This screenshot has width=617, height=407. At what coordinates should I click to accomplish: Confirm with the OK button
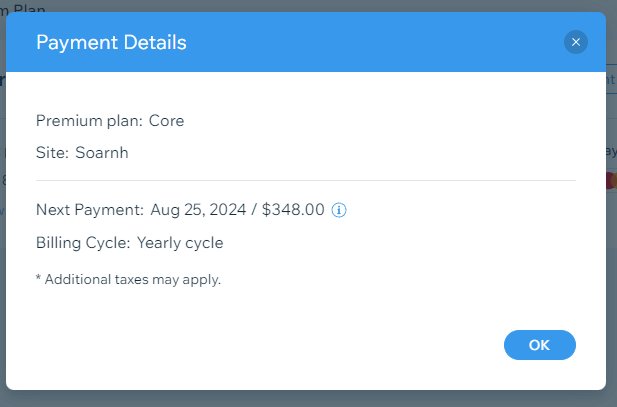coord(539,345)
